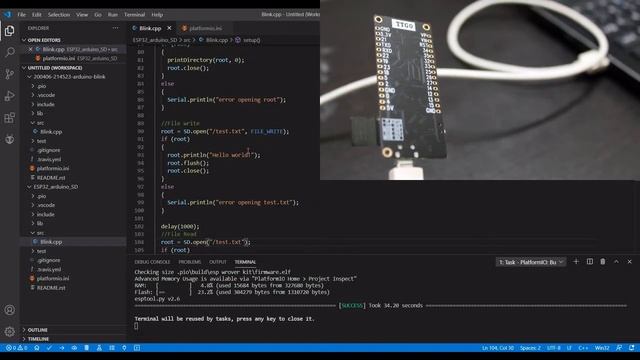Select the TERMINAL panel tab
Viewport: 640px width, 360px height.
pyautogui.click(x=245, y=262)
